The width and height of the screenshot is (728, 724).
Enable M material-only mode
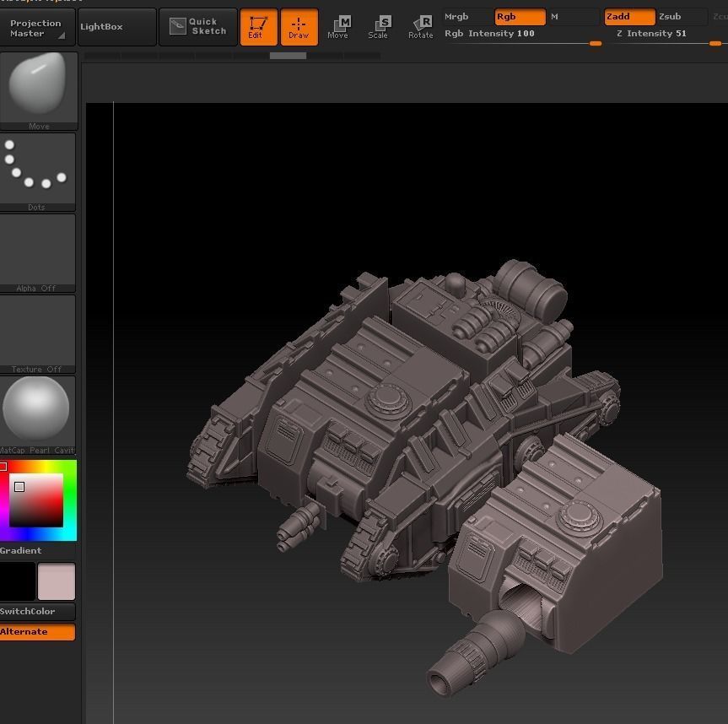point(573,17)
